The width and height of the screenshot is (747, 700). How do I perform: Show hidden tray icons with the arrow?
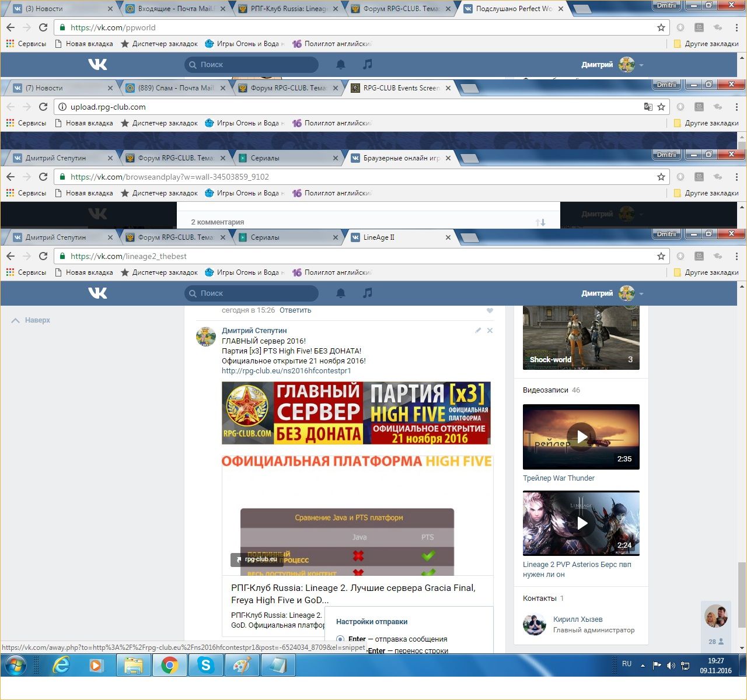643,666
